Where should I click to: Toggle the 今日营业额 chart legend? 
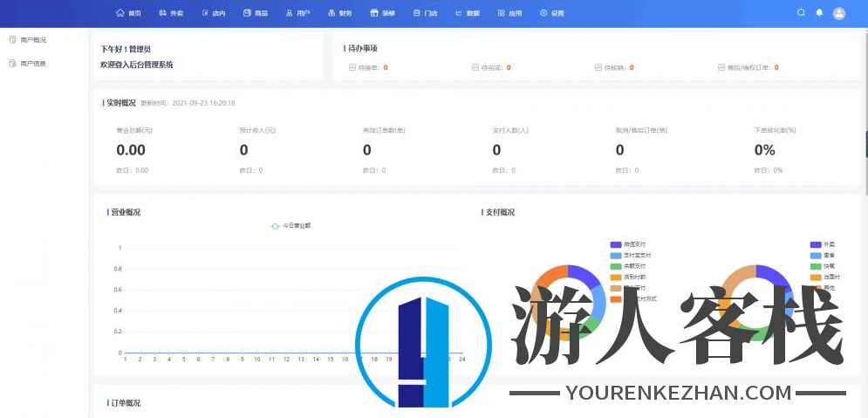click(290, 226)
